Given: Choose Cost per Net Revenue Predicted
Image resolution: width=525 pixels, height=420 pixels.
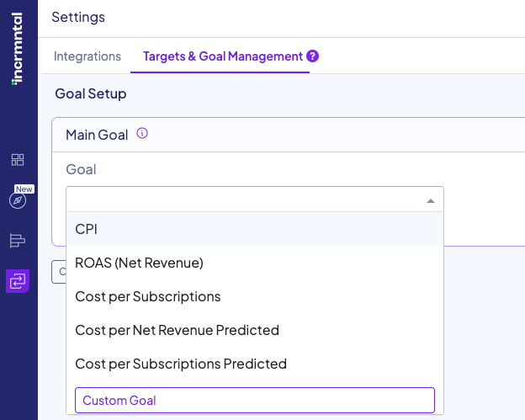Looking at the screenshot, I should pyautogui.click(x=177, y=330).
